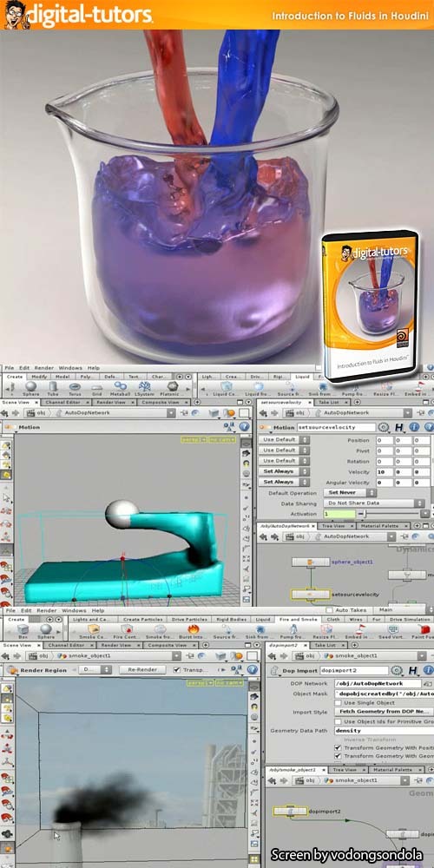434x868 pixels.
Task: Click the Pump from Object tool in lower shelf
Action: click(x=293, y=630)
